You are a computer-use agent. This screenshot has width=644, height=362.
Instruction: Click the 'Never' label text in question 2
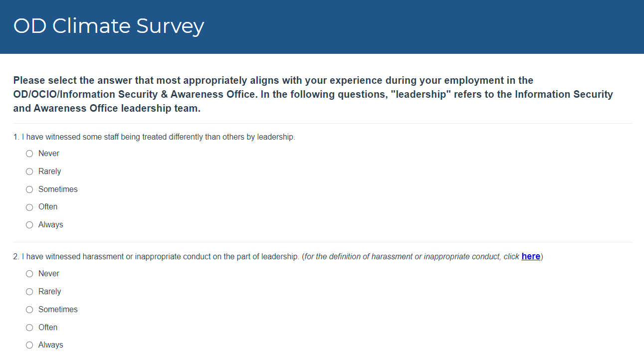tap(49, 274)
